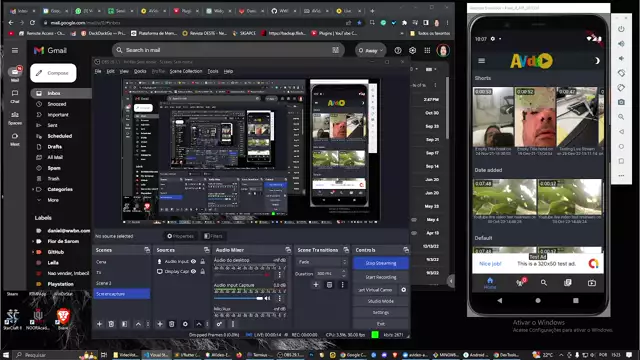Add a new scene with the Scenes plus icon
The width and height of the screenshot is (640, 360).
[99, 324]
